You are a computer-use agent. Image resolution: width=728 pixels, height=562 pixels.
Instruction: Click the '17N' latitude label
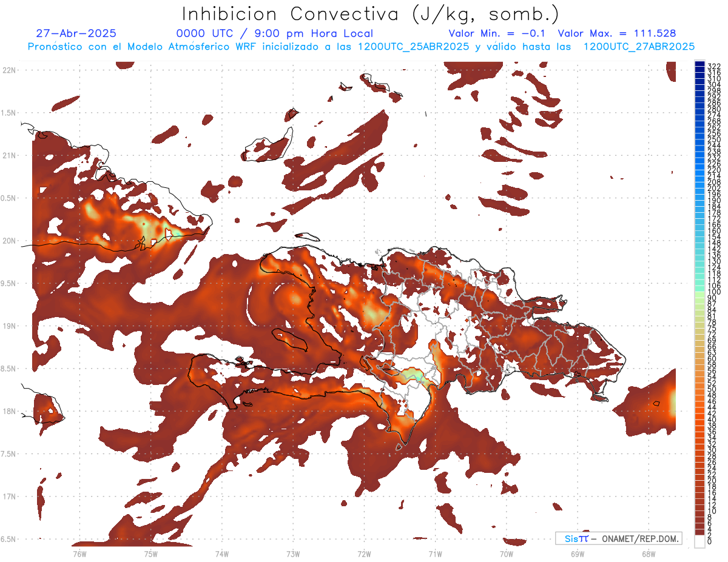(x=9, y=497)
